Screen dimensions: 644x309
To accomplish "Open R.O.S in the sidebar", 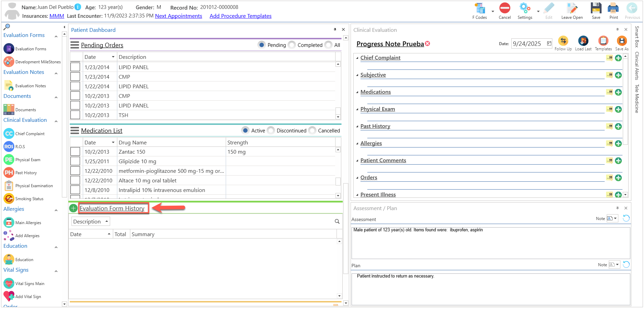I will [14, 147].
